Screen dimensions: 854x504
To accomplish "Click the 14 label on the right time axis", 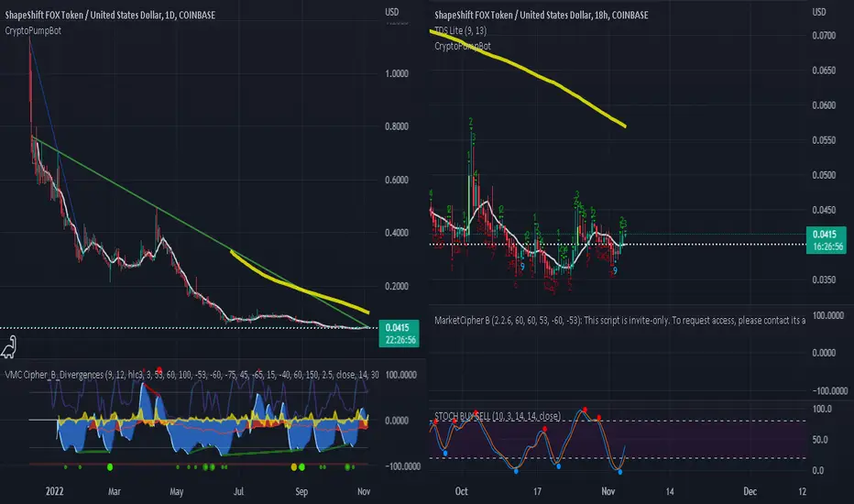I will pyautogui.click(x=670, y=491).
